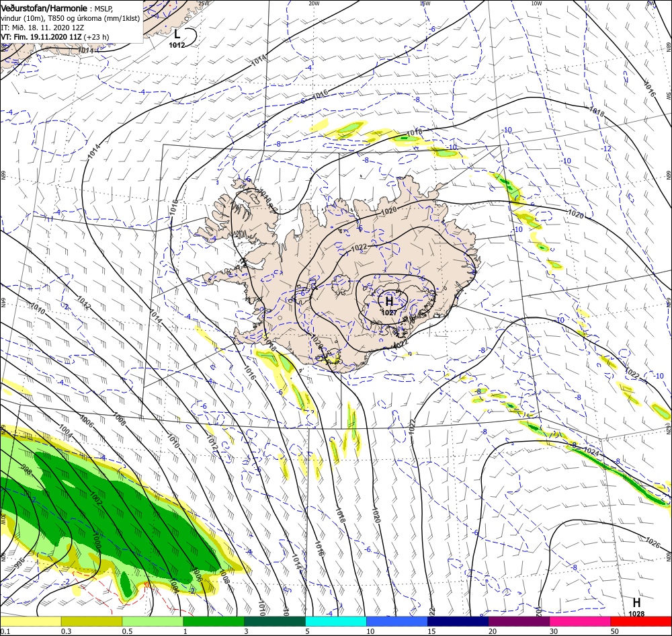Click the 'IT: Mið. 18. 11. 2020 12Z' line
This screenshot has height=636, width=672.
pyautogui.click(x=42, y=28)
